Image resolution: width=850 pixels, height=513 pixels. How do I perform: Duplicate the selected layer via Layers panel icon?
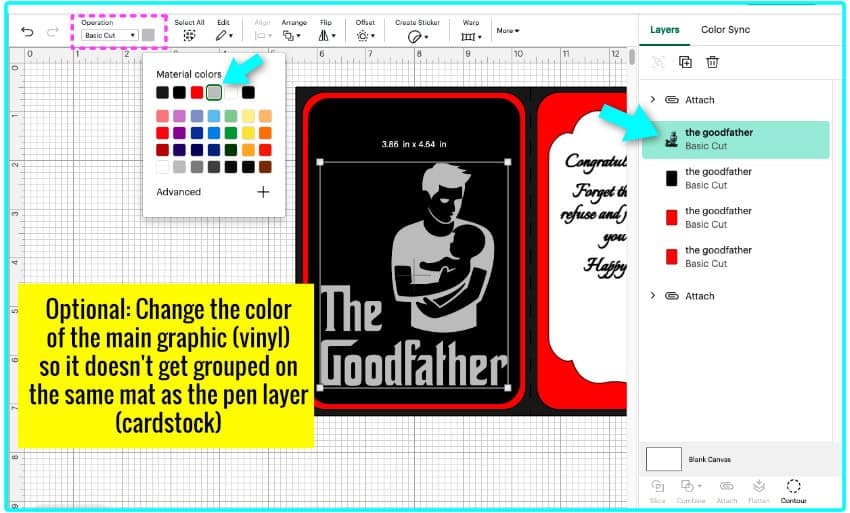tap(685, 62)
